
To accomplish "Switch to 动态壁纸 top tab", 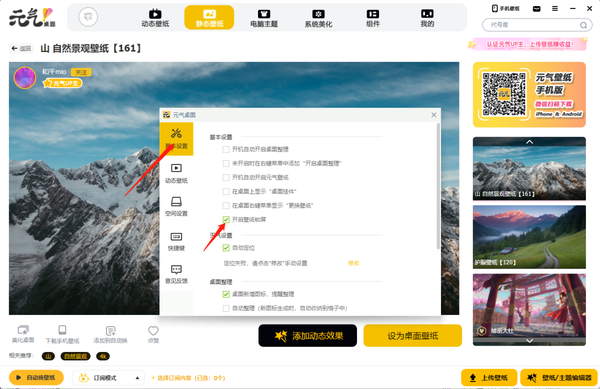I will tap(155, 18).
